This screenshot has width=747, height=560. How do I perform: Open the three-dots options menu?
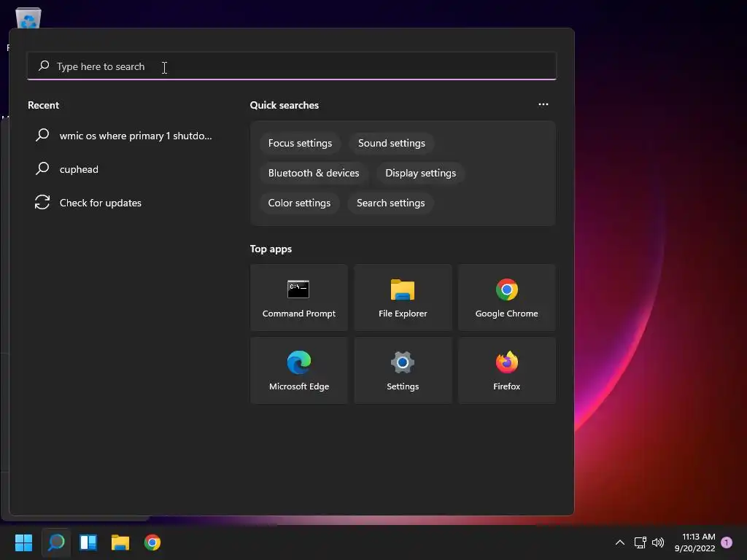pos(543,104)
